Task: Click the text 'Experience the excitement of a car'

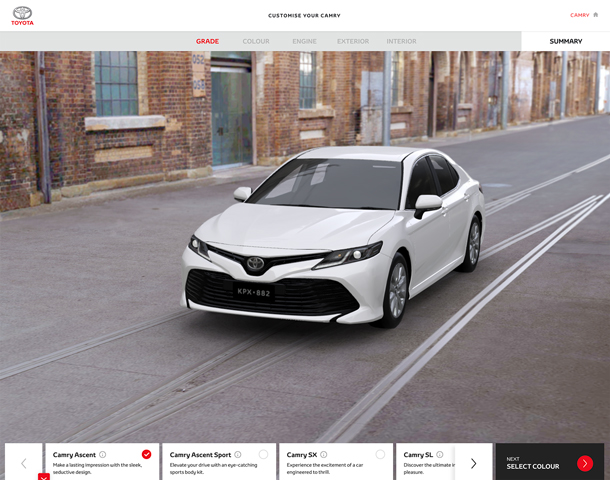Action: 325,465
